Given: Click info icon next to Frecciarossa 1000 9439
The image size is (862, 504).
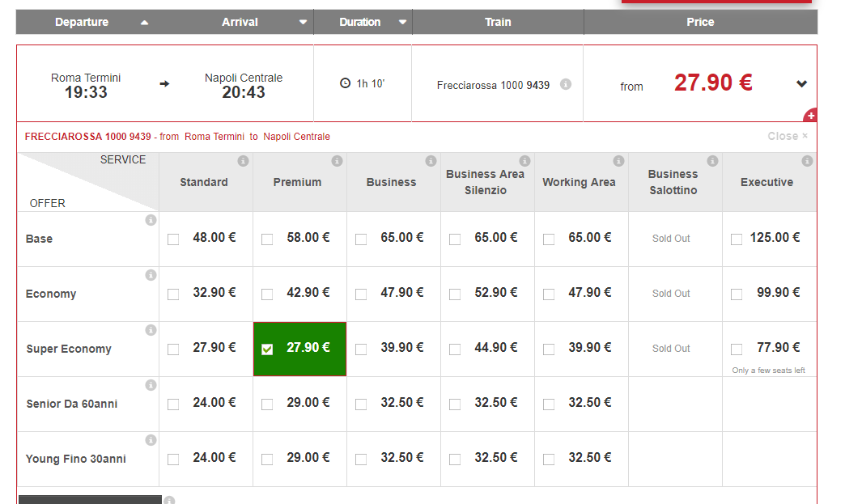Looking at the screenshot, I should click(x=566, y=84).
